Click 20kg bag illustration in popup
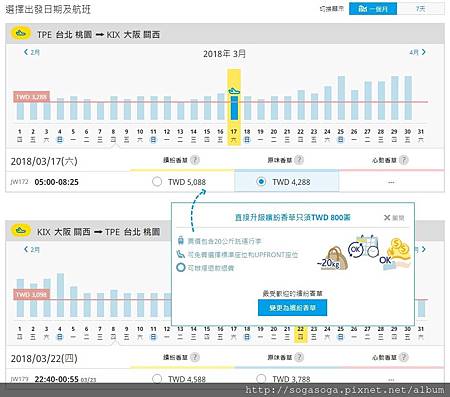450x397 pixels. tap(333, 259)
